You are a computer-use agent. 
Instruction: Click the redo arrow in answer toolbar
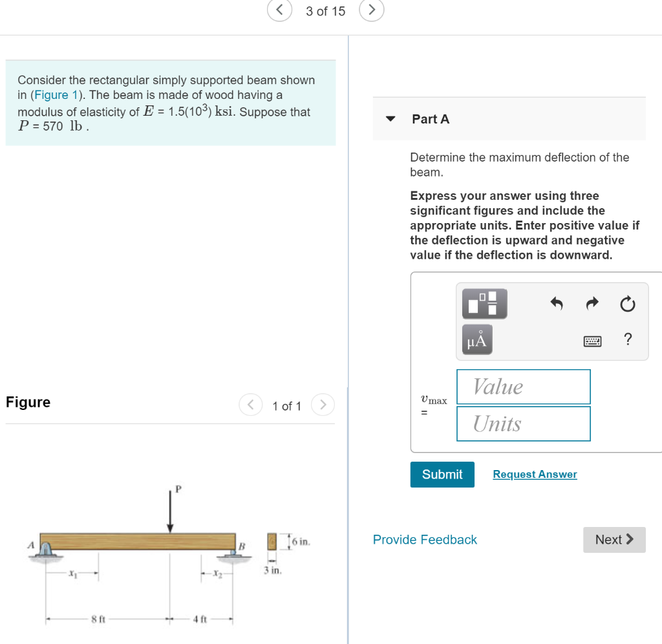coord(592,304)
